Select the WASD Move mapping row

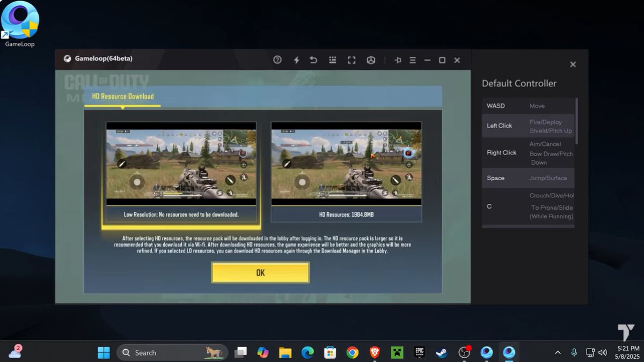(x=528, y=106)
